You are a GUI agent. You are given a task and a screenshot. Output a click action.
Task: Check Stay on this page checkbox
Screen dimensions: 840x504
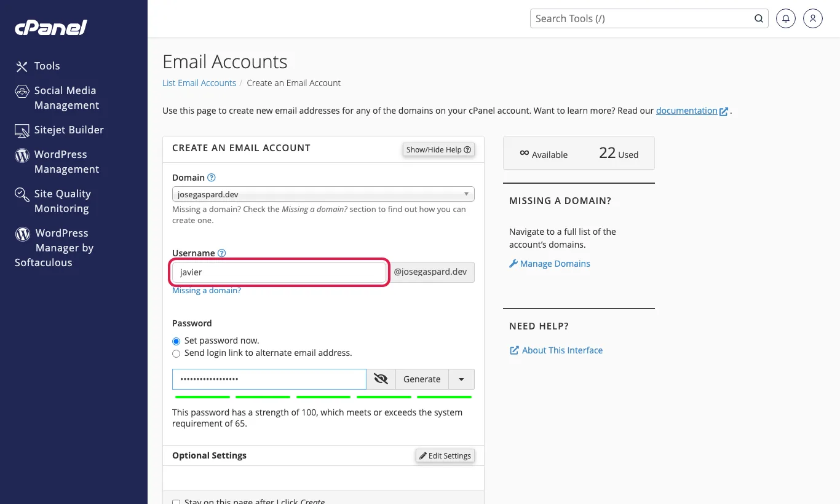pyautogui.click(x=176, y=502)
